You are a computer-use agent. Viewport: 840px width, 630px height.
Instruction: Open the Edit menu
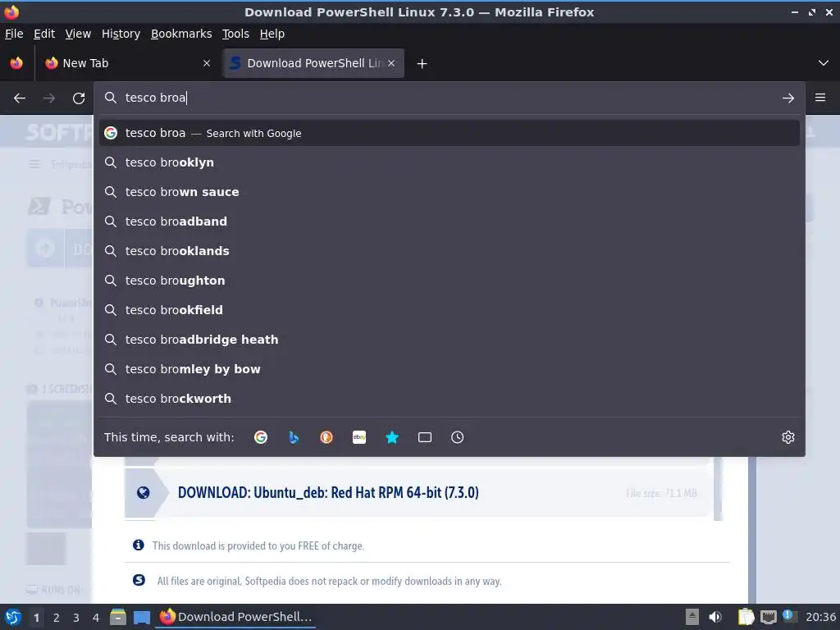tap(44, 34)
